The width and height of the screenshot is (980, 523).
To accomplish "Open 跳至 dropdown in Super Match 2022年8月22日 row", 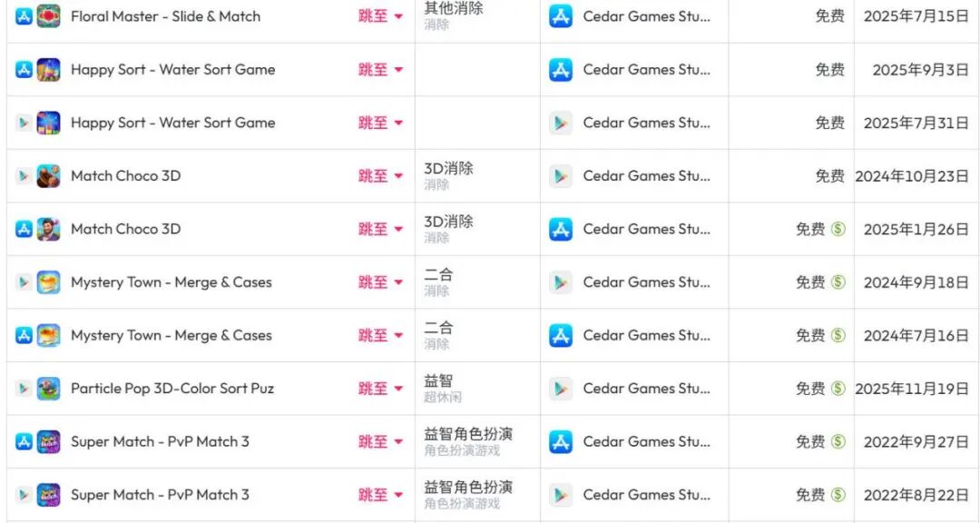I will [380, 495].
